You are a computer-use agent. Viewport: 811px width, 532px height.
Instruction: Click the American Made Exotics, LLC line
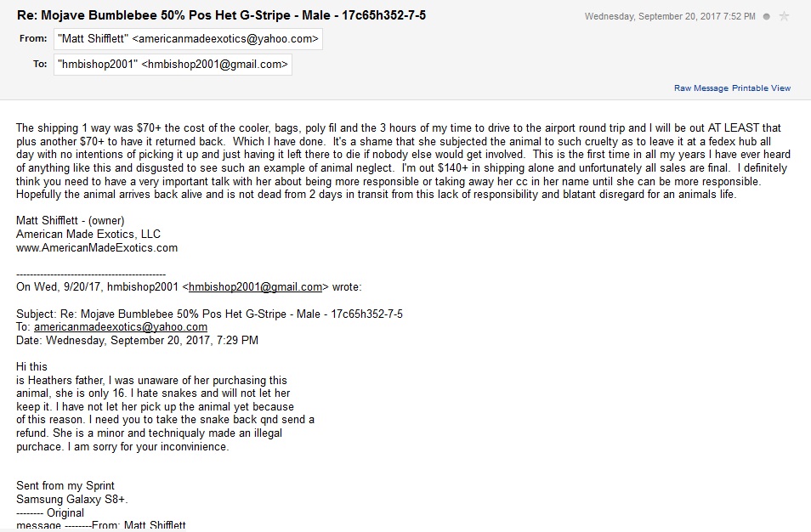(88, 235)
